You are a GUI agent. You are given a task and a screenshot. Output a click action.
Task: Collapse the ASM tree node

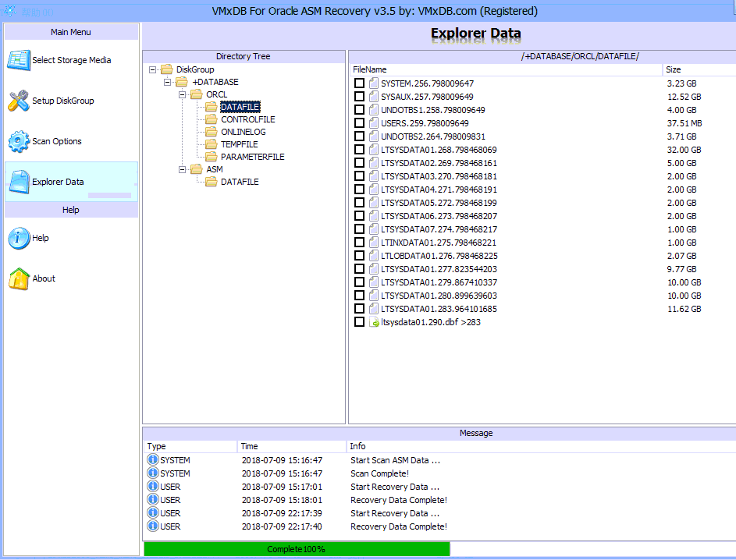(182, 169)
